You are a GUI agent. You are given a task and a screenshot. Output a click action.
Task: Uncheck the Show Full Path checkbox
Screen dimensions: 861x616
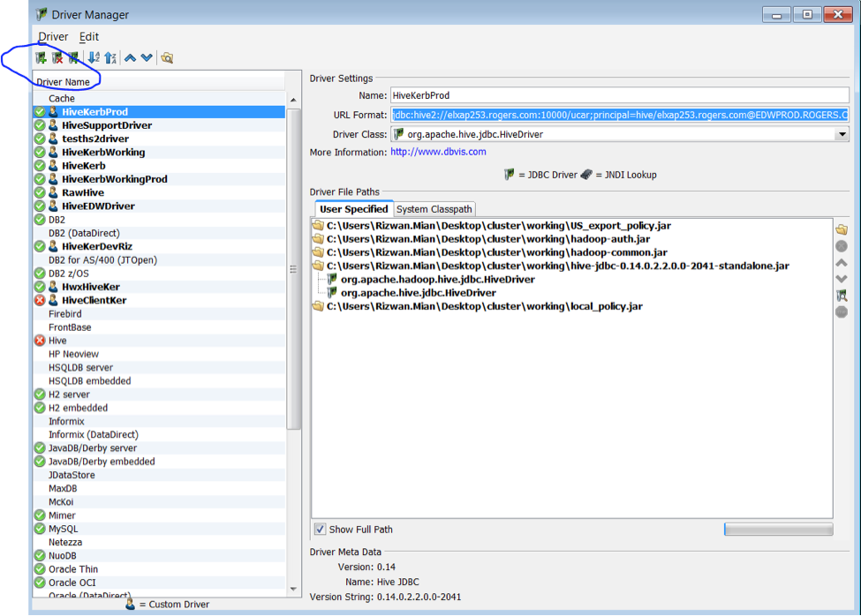tap(320, 530)
